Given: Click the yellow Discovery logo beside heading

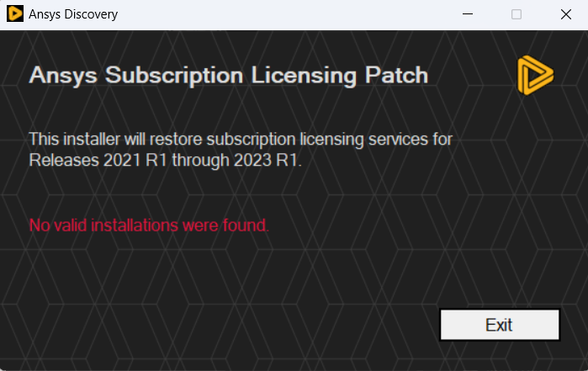Looking at the screenshot, I should click(535, 75).
